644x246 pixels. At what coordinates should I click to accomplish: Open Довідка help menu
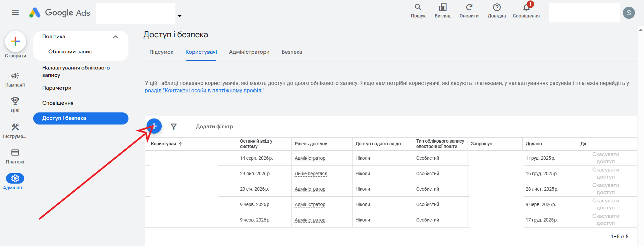pos(497,11)
